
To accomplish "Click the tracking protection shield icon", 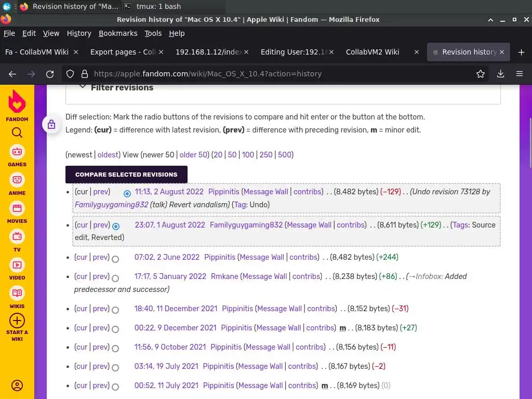I will pos(70,74).
